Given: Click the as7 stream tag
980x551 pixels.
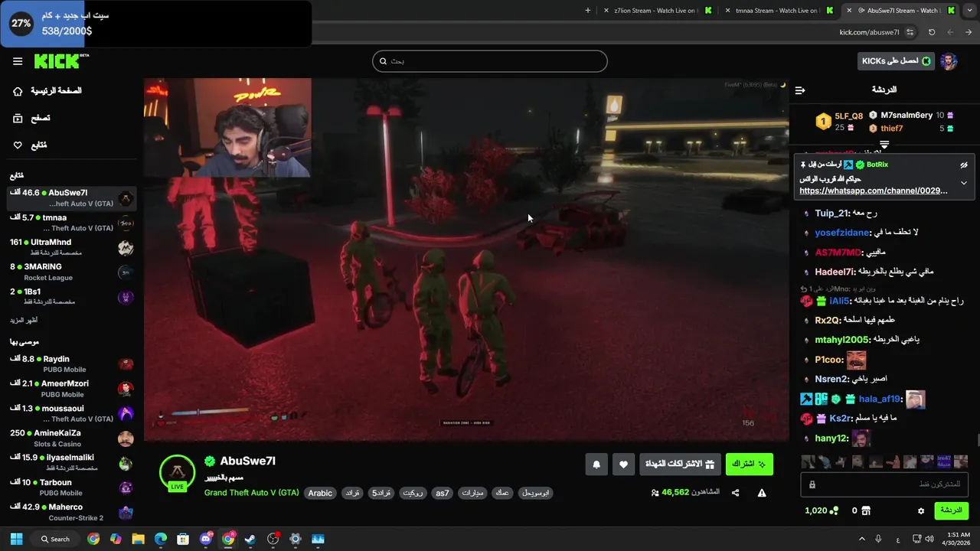Looking at the screenshot, I should click(x=443, y=493).
